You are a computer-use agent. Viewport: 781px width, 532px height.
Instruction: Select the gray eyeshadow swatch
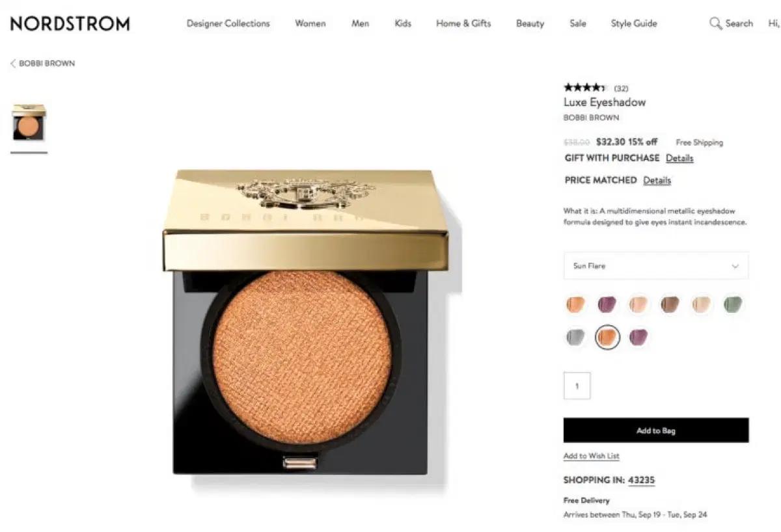click(576, 337)
